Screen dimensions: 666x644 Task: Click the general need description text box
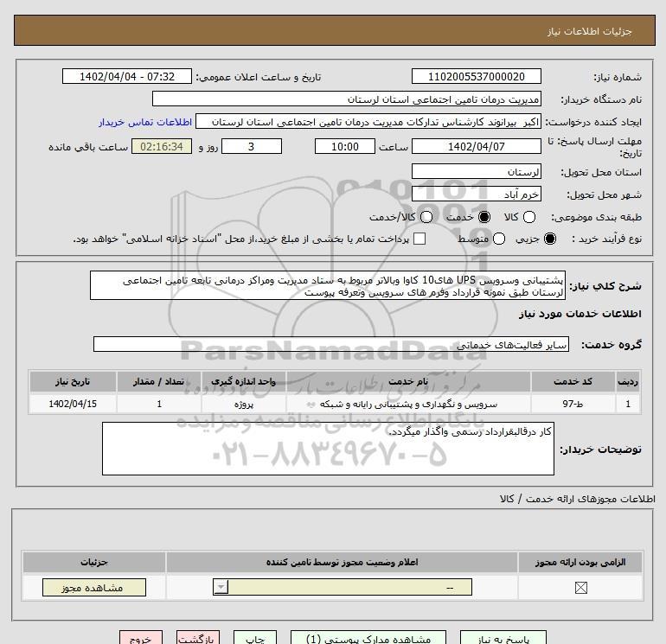328,286
